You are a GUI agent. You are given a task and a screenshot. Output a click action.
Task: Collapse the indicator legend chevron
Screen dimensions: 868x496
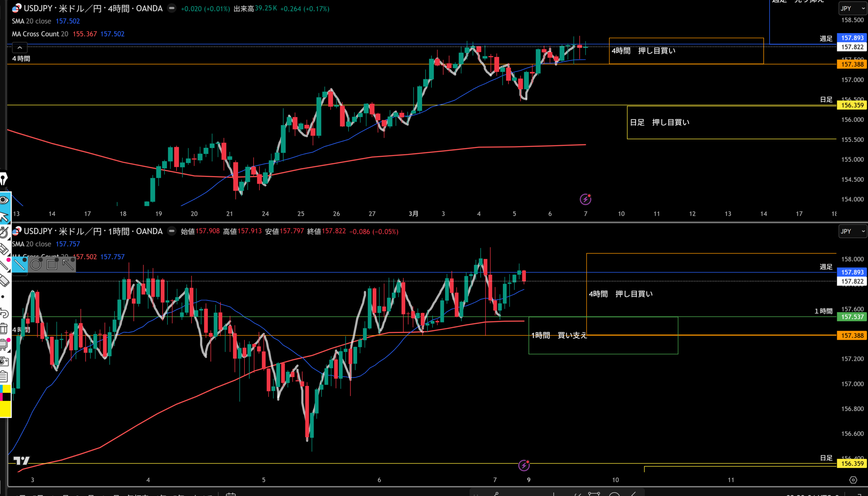pos(20,48)
